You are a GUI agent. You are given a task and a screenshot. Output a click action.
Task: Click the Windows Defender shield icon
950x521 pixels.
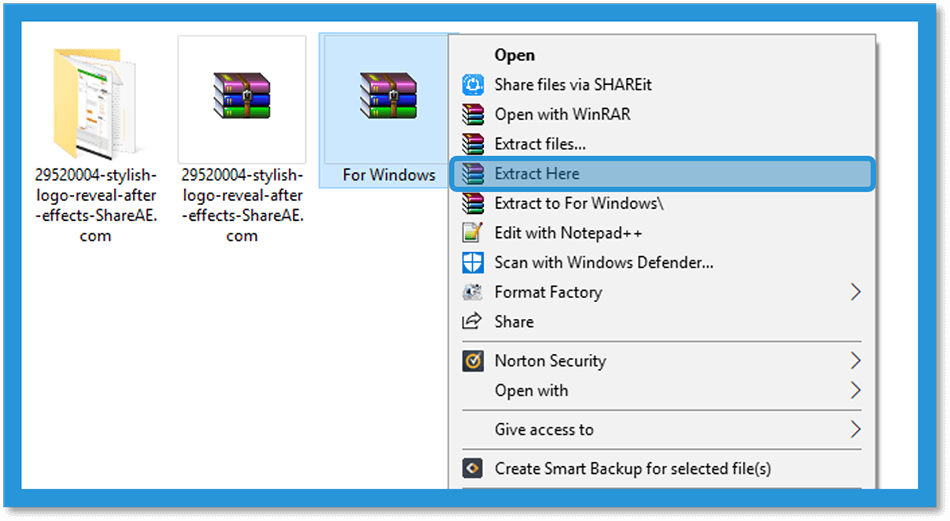473,263
